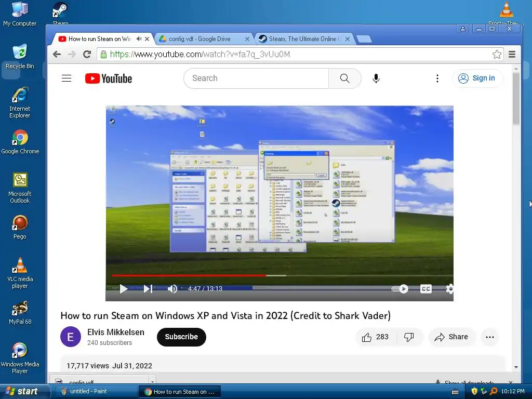The height and width of the screenshot is (399, 532).
Task: Open VLC media player desktop icon
Action: coord(20,273)
